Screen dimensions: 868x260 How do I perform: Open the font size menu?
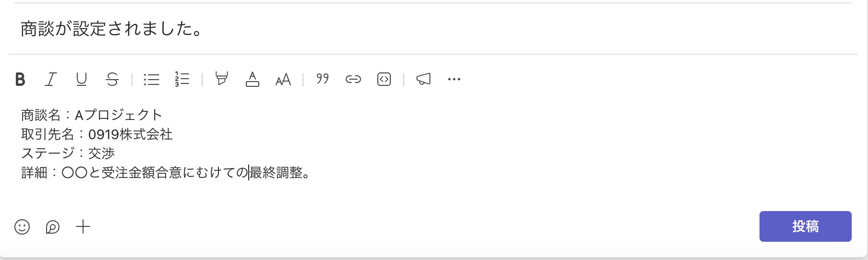(x=283, y=79)
